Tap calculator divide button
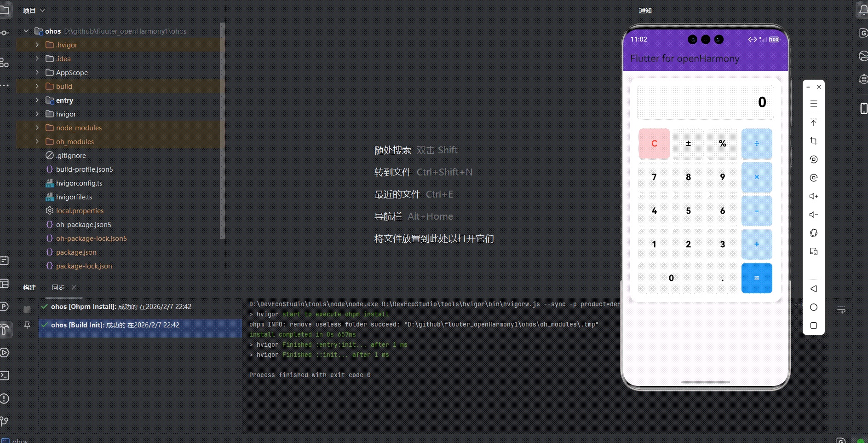 [x=757, y=144]
